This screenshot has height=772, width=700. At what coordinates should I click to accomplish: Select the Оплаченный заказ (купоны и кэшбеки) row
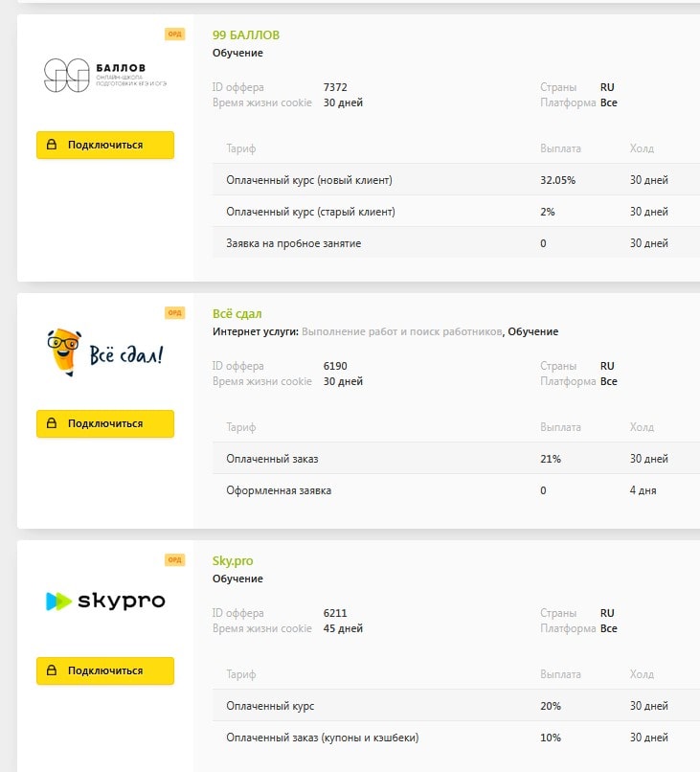pos(457,738)
